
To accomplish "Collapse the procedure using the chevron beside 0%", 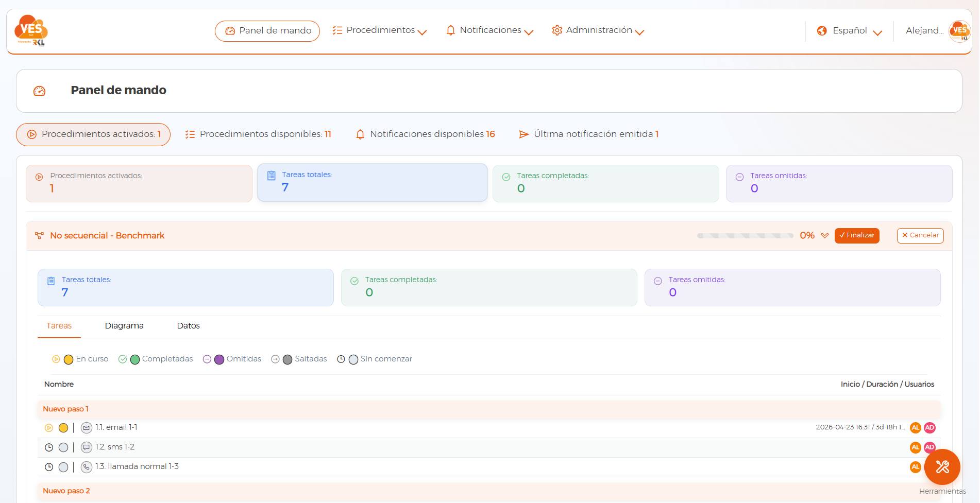I will tap(824, 235).
